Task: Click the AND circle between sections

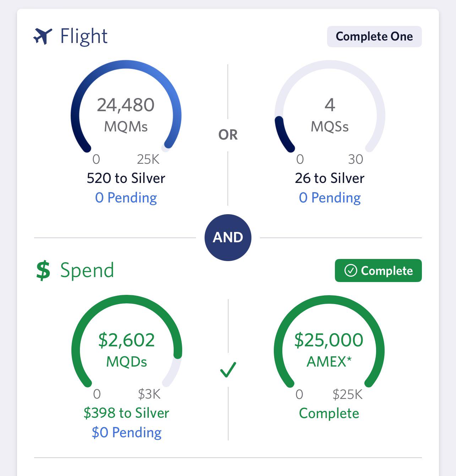Action: [228, 237]
